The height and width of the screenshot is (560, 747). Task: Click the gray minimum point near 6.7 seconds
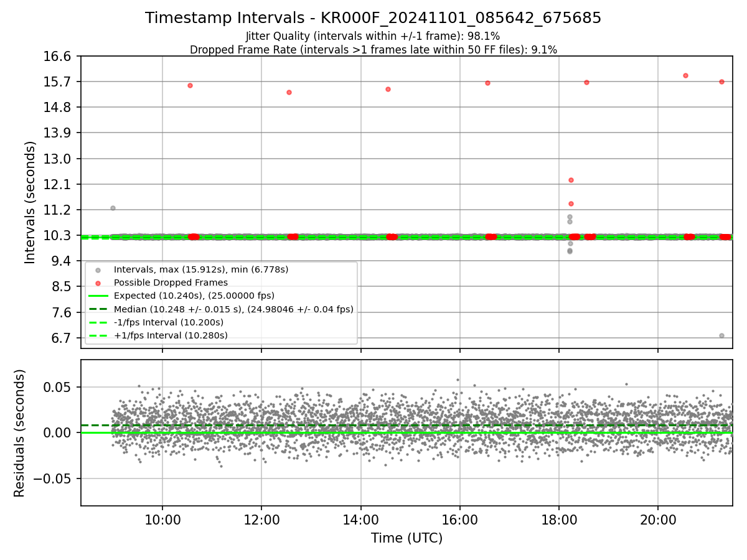pyautogui.click(x=721, y=335)
